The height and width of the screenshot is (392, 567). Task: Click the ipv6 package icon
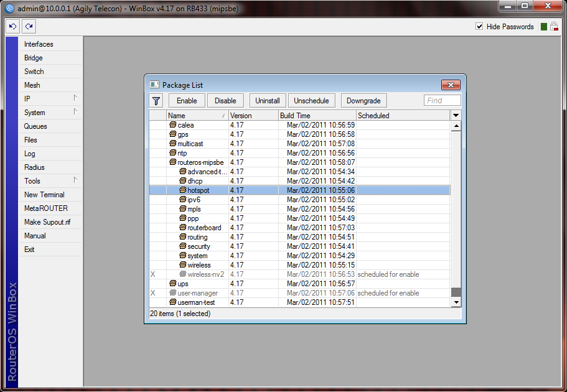point(183,200)
